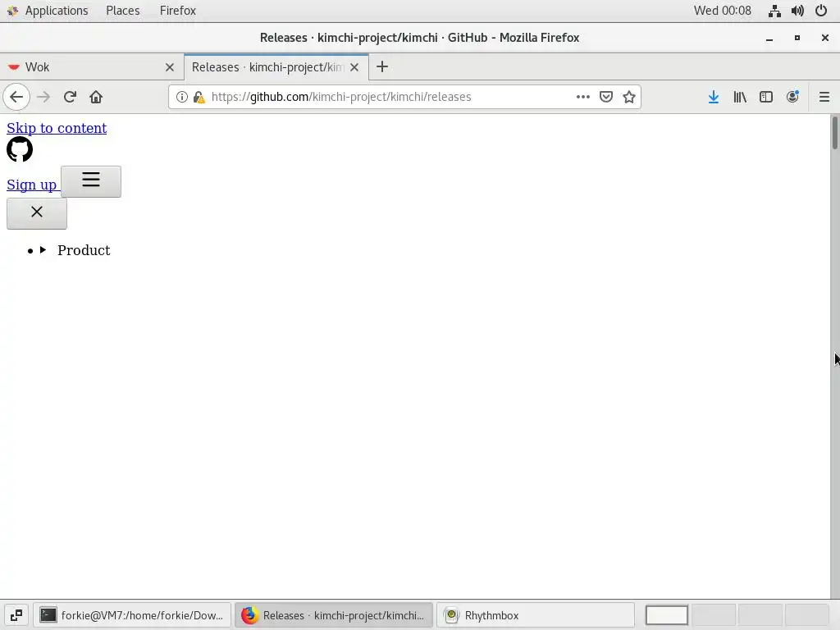Close the Firefox window
This screenshot has height=630, width=840.
[825, 38]
